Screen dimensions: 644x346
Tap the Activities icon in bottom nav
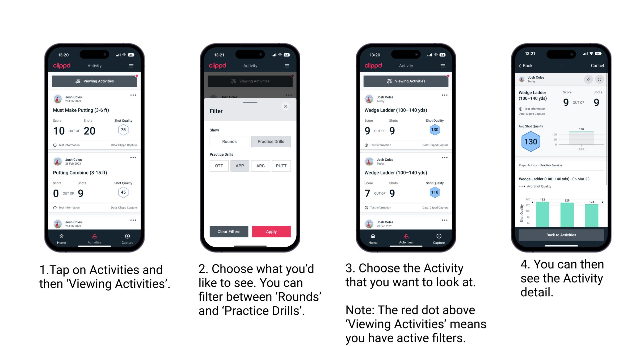point(94,237)
